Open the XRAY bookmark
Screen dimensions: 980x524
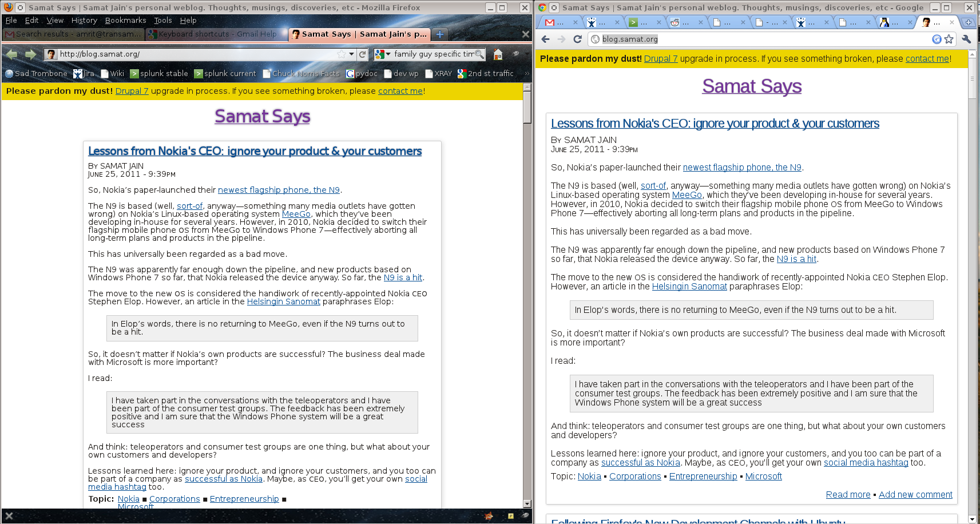438,73
